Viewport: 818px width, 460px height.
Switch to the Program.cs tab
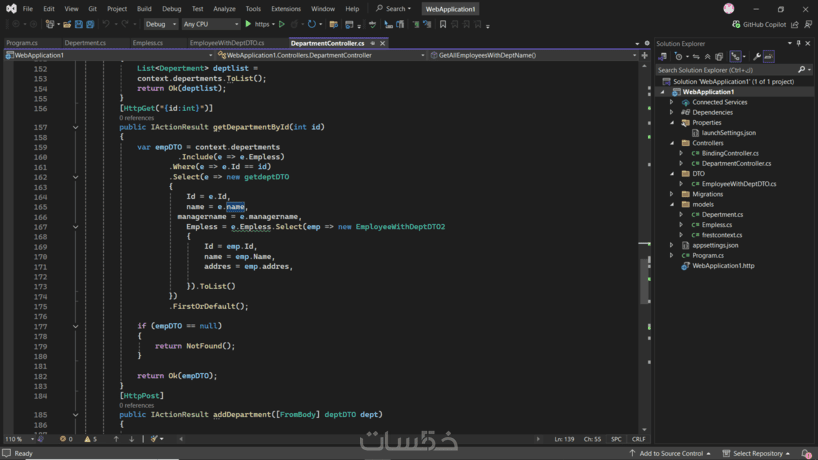click(22, 43)
